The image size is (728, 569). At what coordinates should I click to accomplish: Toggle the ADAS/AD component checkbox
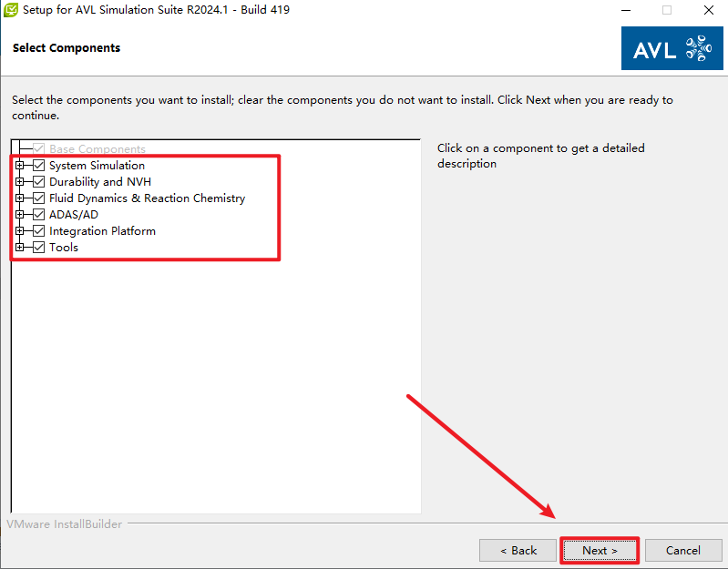click(38, 215)
